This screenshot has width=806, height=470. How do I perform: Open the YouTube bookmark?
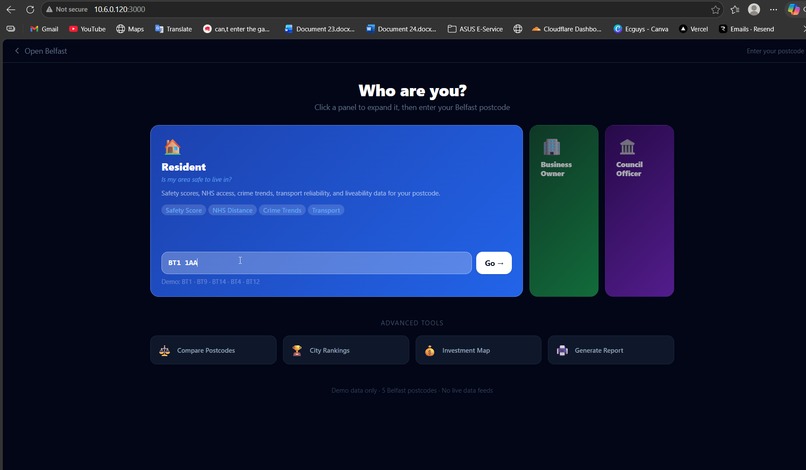(x=87, y=29)
